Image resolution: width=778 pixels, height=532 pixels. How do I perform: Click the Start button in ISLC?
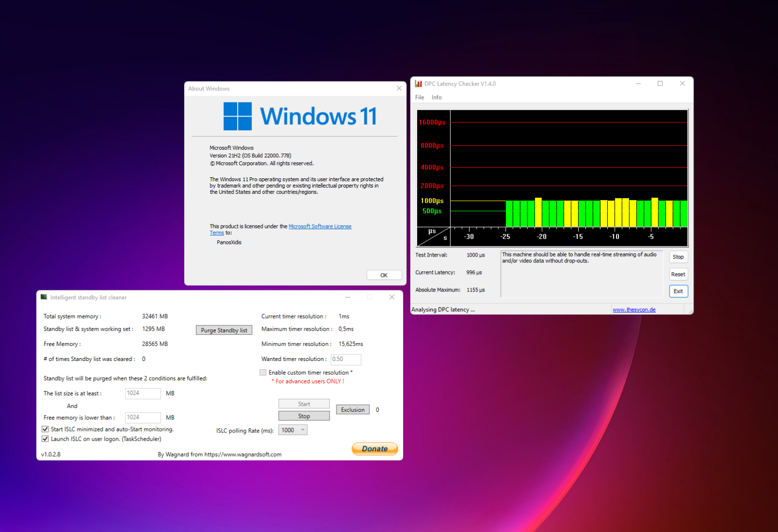pyautogui.click(x=304, y=404)
